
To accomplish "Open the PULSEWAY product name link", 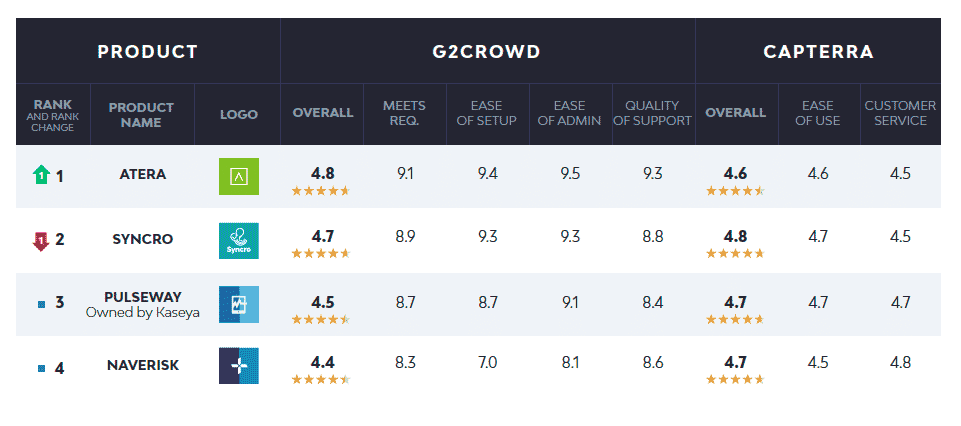I will 143,297.
